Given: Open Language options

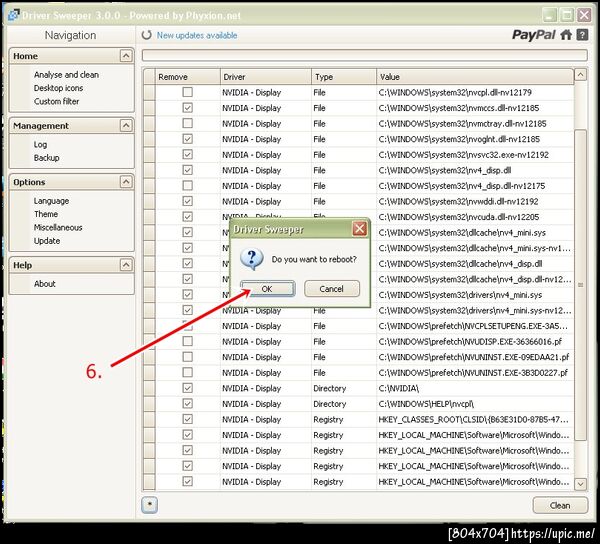Looking at the screenshot, I should [51, 201].
